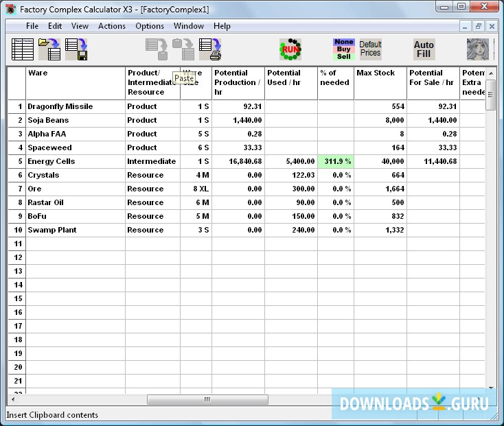The height and width of the screenshot is (426, 504).
Task: Select the Rastar Oil ware cell
Action: click(x=76, y=202)
